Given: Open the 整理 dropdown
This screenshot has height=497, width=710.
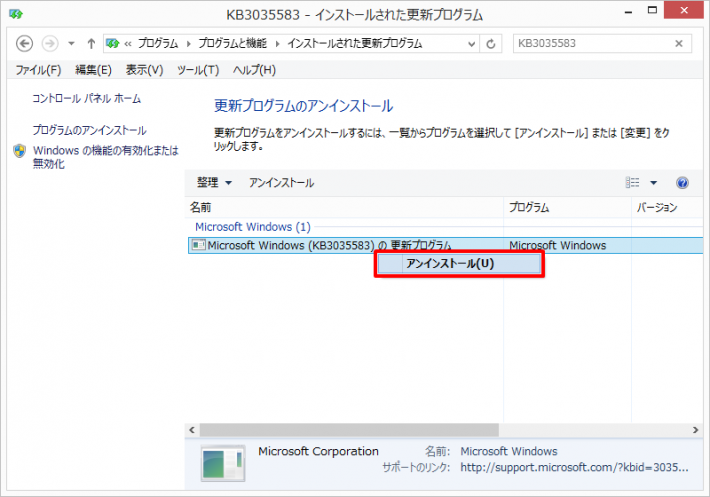Looking at the screenshot, I should 214,182.
